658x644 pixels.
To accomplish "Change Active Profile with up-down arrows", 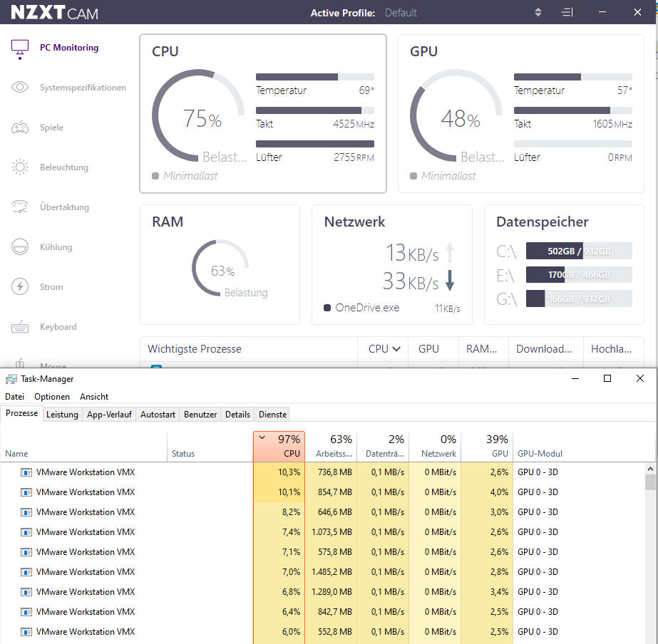I will pyautogui.click(x=538, y=13).
